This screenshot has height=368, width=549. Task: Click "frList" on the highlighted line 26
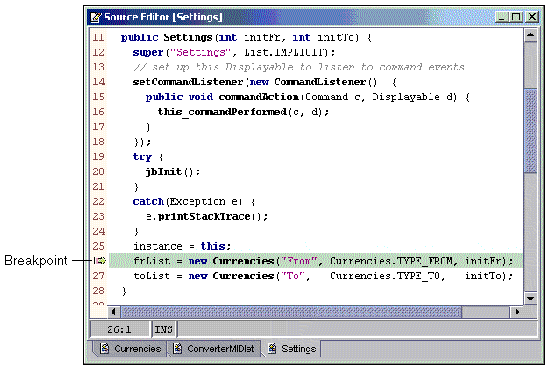point(152,261)
